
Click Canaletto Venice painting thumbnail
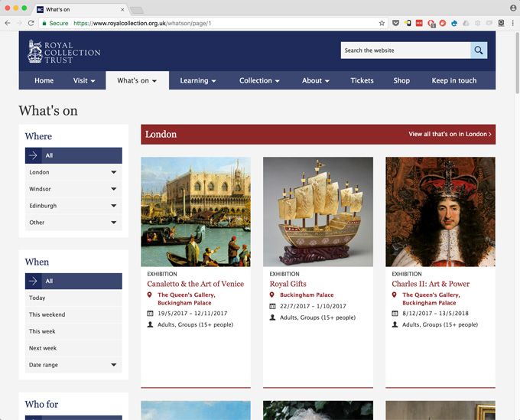click(196, 212)
